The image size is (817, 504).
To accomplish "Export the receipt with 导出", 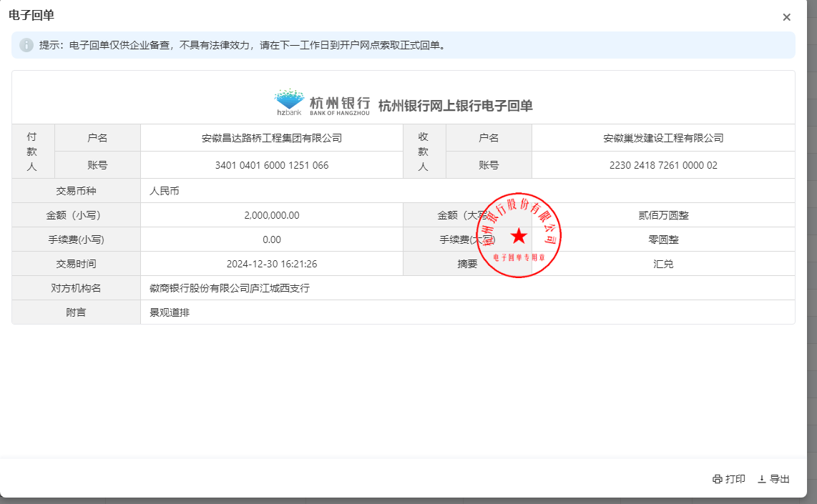I will coord(773,479).
